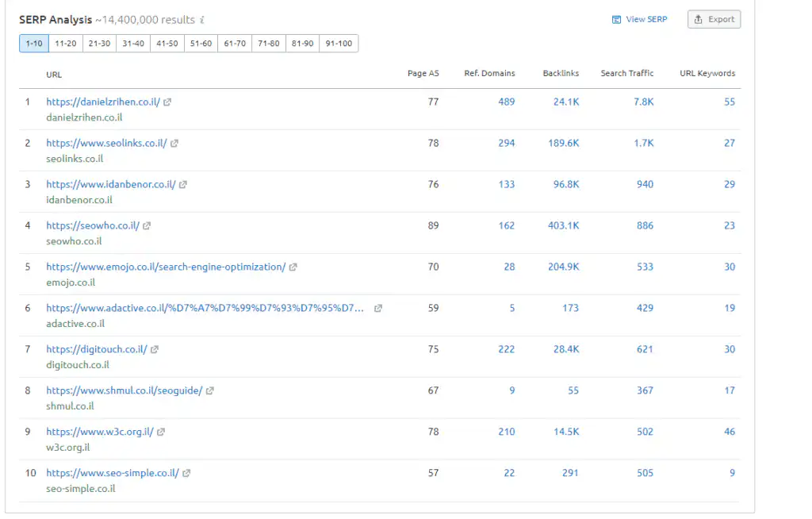
Task: Open the shmul.co.il seoguide URL link
Action: [x=124, y=390]
